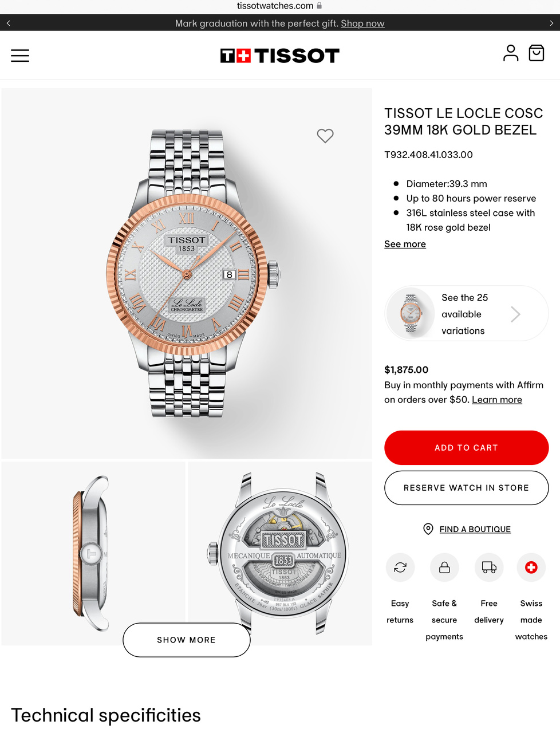560x733 pixels.
Task: Expand the 25 available variations chevron
Action: tap(515, 314)
